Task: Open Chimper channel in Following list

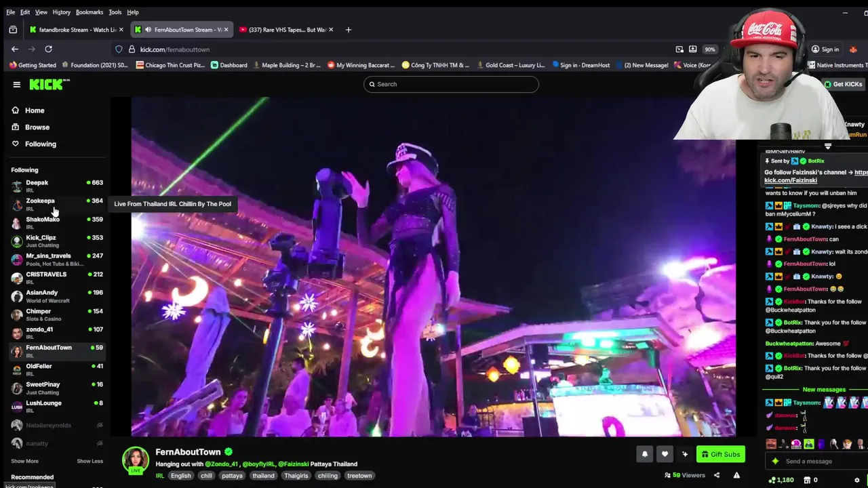Action: click(x=57, y=314)
